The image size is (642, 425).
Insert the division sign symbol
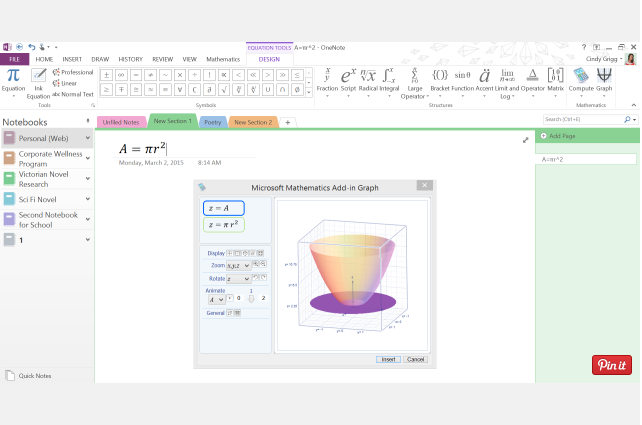(x=194, y=75)
